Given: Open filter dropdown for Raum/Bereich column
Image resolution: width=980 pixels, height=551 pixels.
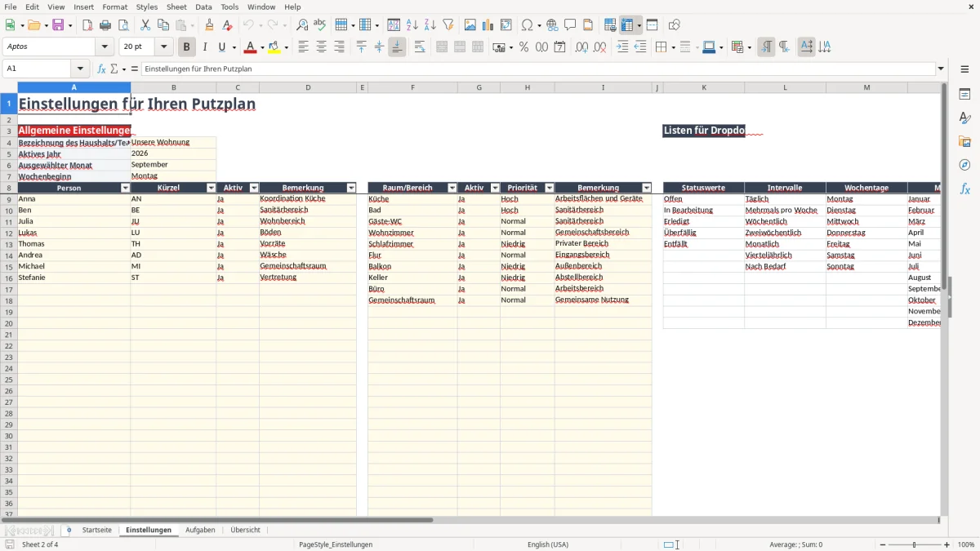Looking at the screenshot, I should [x=452, y=188].
